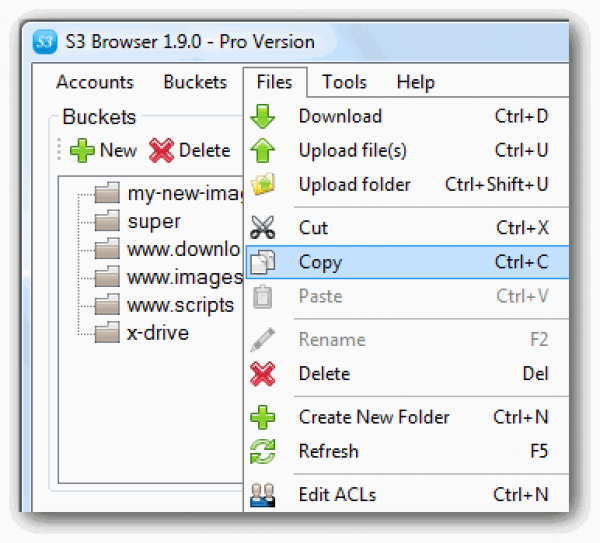Image resolution: width=600 pixels, height=543 pixels.
Task: Click folder icon of my-new-imag bucket
Action: 107,192
